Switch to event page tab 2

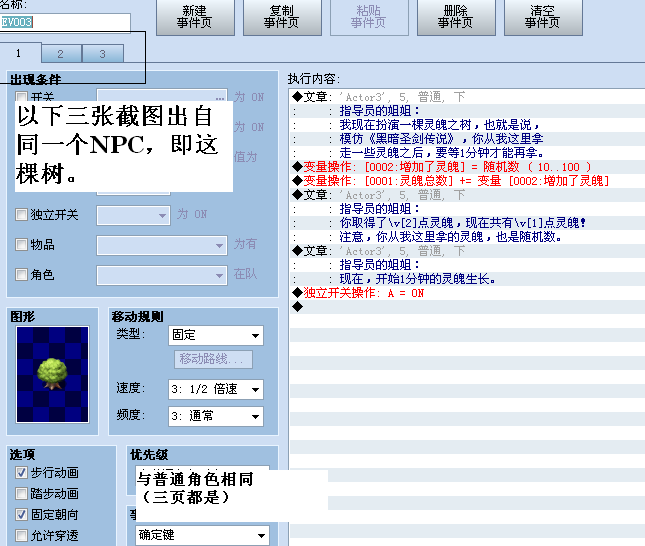pos(61,54)
